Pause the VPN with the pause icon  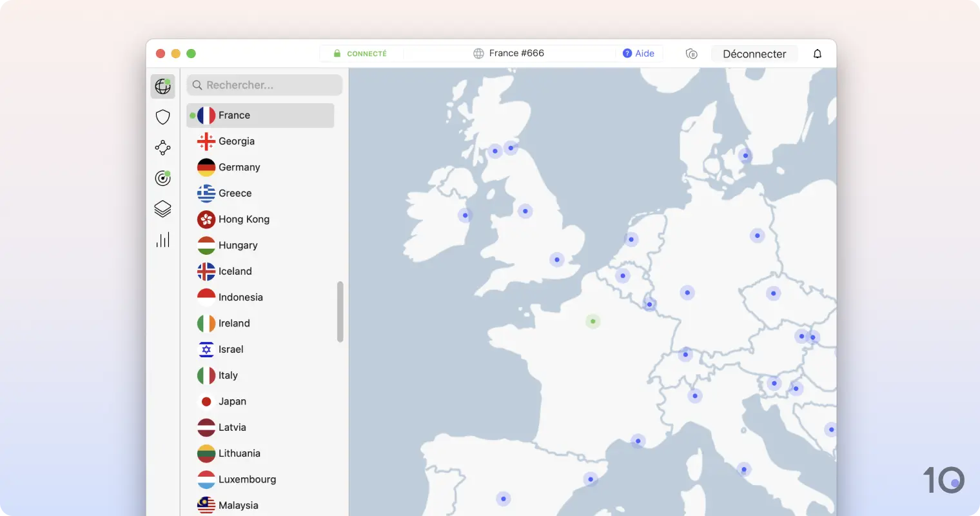[691, 54]
